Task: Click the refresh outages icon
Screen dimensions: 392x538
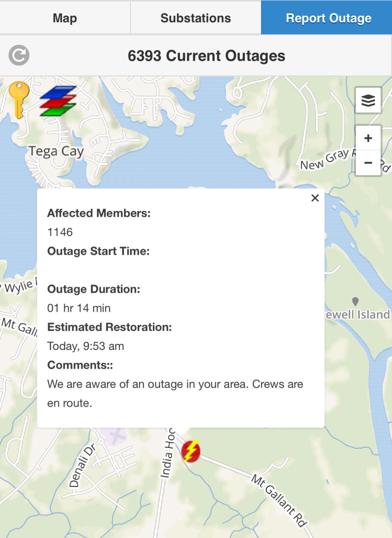Action: click(19, 55)
